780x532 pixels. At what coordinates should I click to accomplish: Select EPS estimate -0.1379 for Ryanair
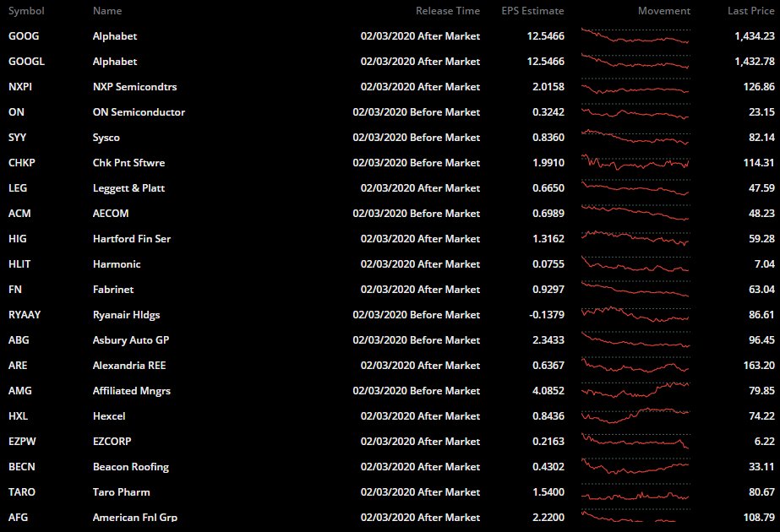pos(547,315)
